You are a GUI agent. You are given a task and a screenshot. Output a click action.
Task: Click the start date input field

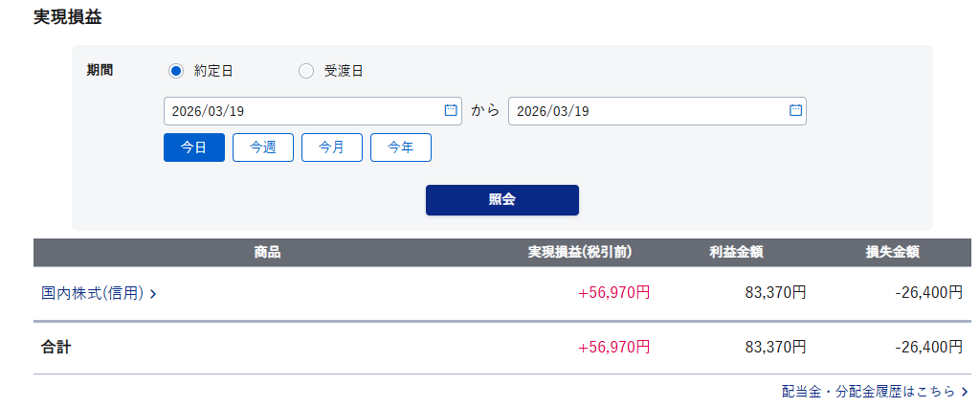point(301,111)
